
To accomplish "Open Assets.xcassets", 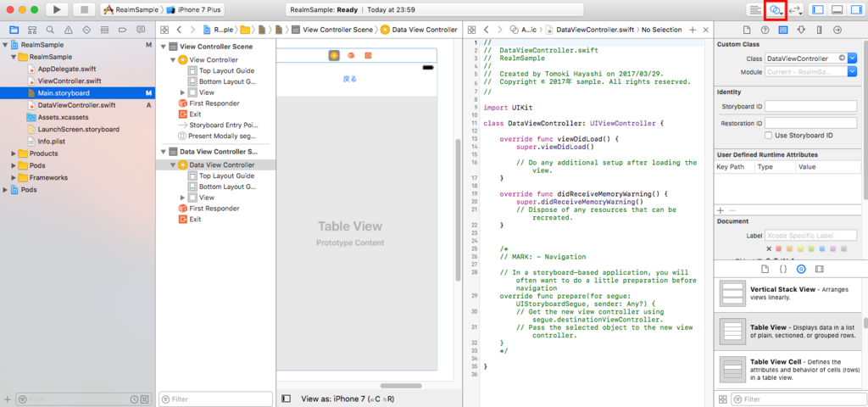I will coord(63,117).
